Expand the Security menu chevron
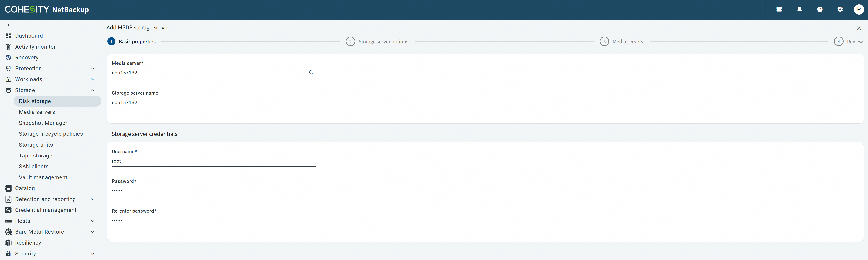Screen dimensions: 868x260 tap(93, 254)
